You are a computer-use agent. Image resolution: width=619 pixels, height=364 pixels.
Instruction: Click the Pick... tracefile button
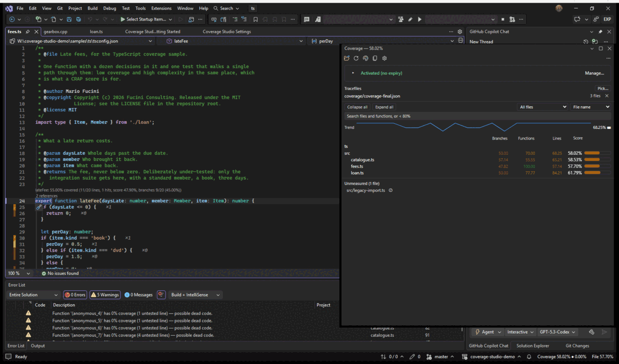[602, 89]
